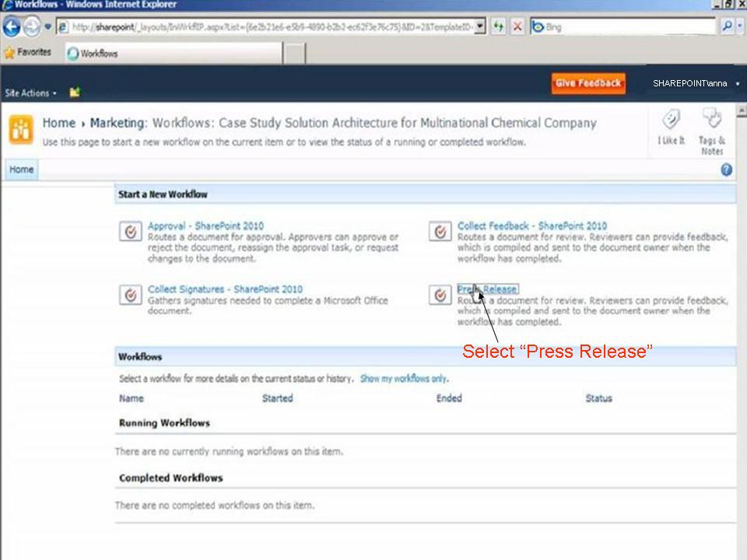The width and height of the screenshot is (747, 560).
Task: Click the page scrollbar up arrow
Action: (x=742, y=111)
